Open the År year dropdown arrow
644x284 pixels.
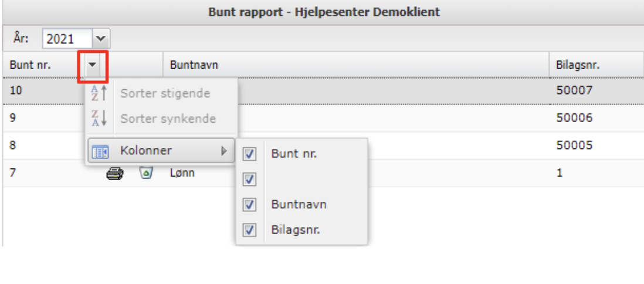(x=101, y=39)
